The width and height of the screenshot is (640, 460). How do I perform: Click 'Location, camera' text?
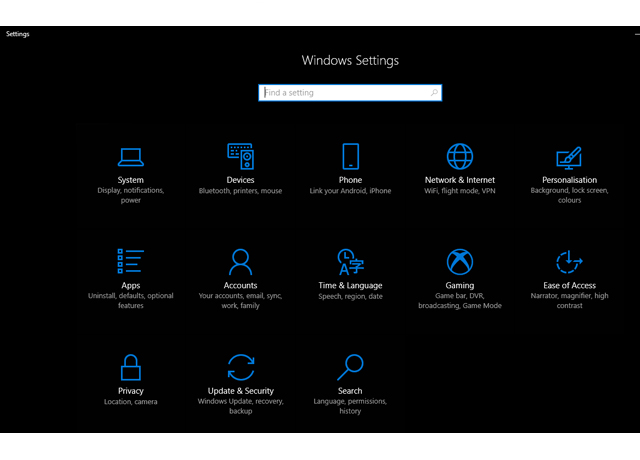click(131, 402)
